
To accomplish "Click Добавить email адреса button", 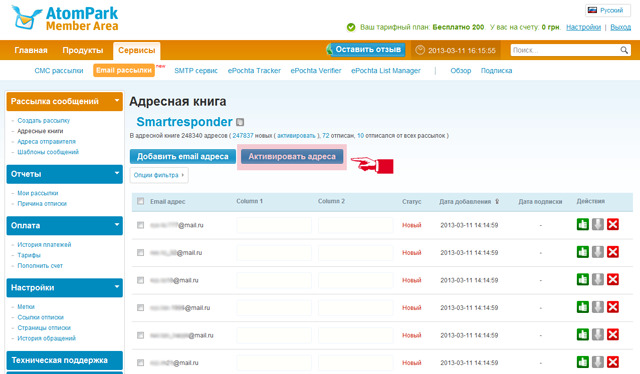I will coord(182,156).
